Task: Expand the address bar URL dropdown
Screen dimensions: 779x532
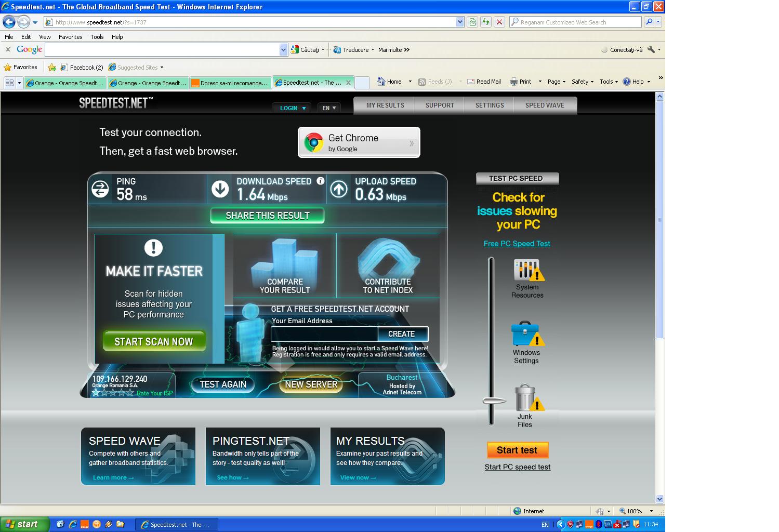Action: [460, 22]
